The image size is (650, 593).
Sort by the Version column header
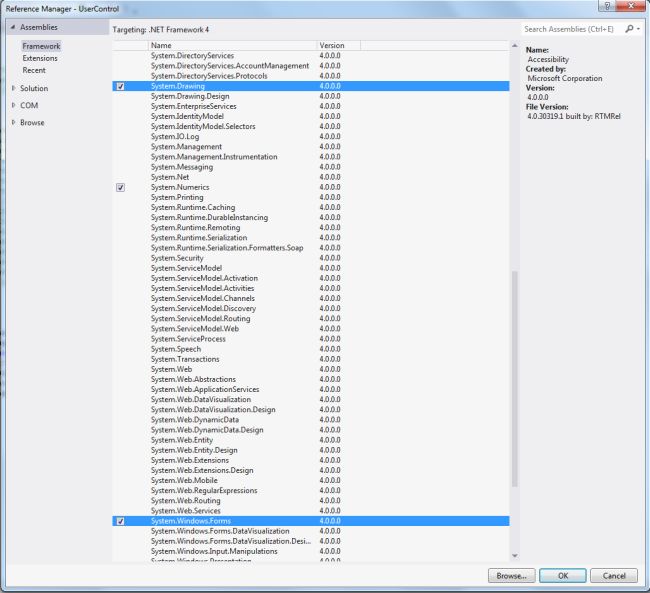pyautogui.click(x=339, y=46)
